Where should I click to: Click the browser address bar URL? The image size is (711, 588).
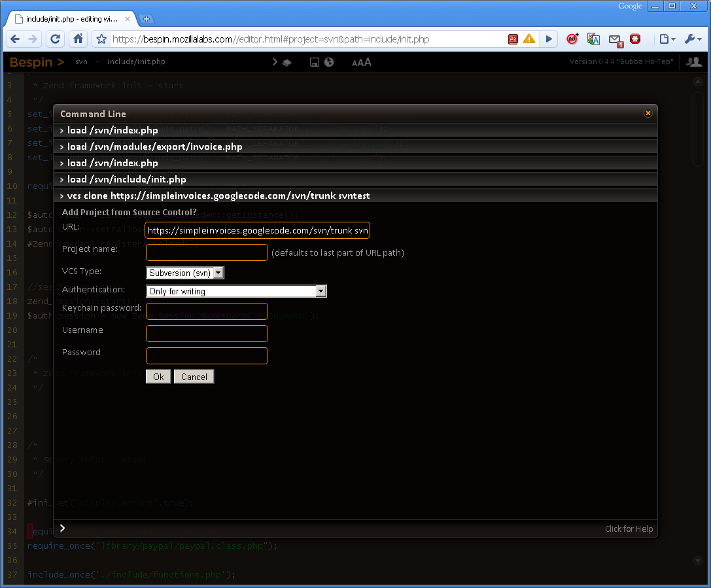tap(271, 39)
